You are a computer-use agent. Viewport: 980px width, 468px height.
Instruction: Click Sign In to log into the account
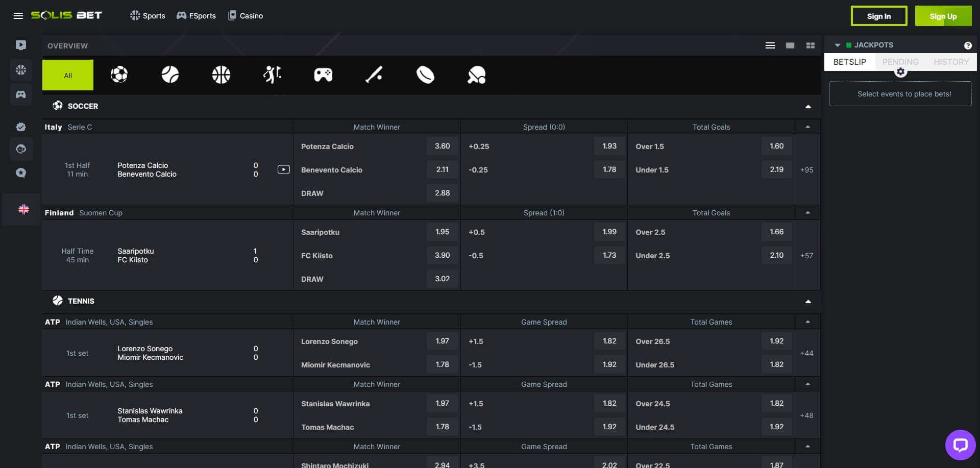[x=879, y=16]
